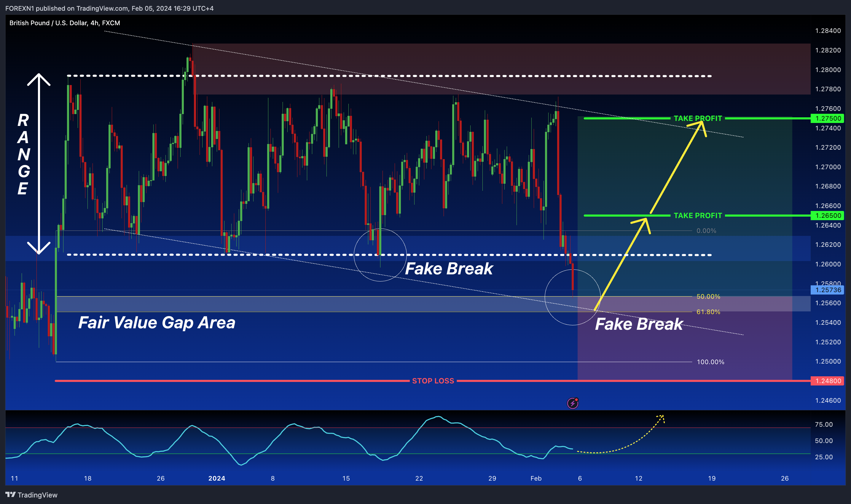Click the 25.00 oscillator scale label
The image size is (851, 504).
(x=824, y=457)
